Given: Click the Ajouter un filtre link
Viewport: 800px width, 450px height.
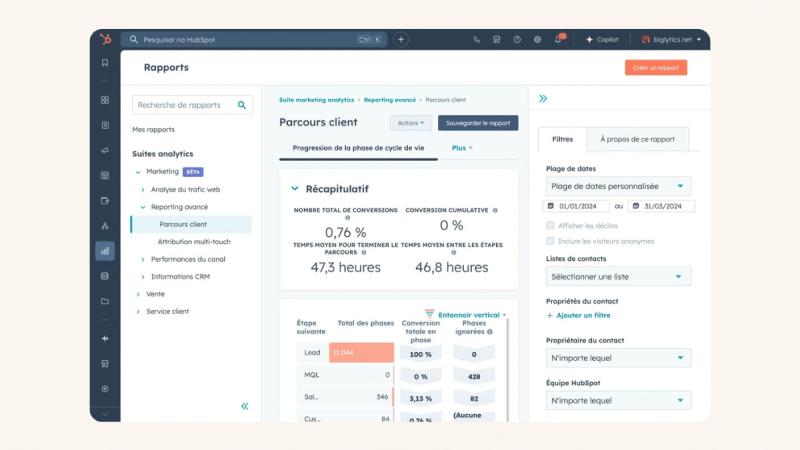Looking at the screenshot, I should [579, 315].
